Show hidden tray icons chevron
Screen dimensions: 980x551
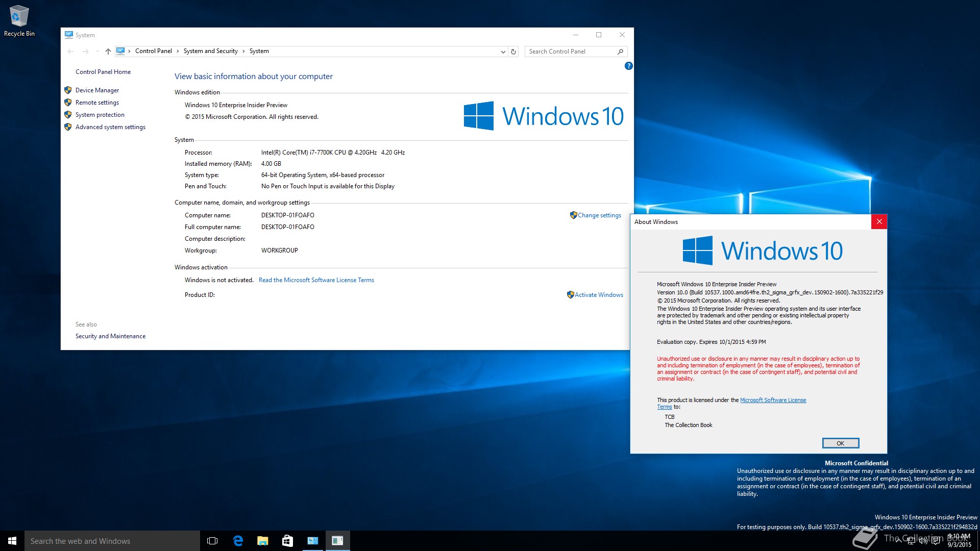point(898,541)
